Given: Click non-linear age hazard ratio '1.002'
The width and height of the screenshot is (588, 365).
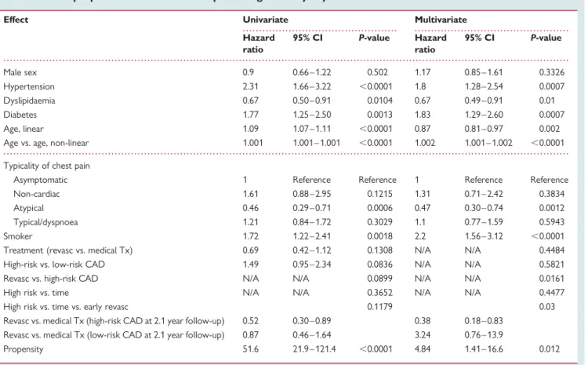Looking at the screenshot, I should pos(425,143).
